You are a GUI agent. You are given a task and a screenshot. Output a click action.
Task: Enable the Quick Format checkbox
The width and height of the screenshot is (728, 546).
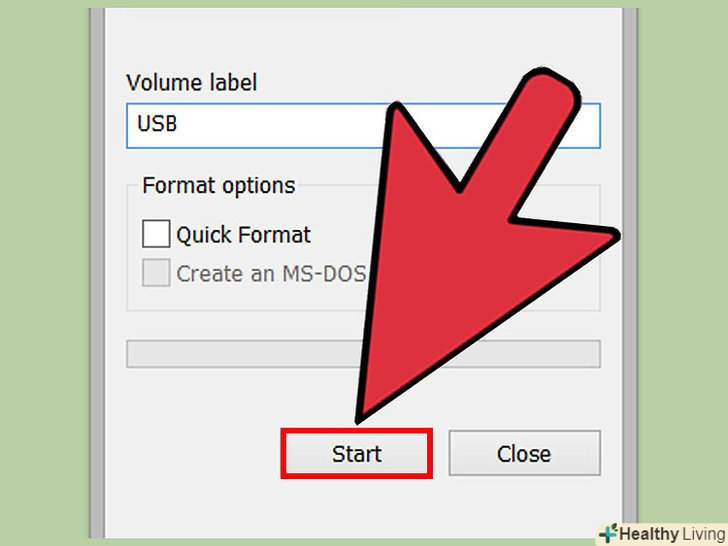(156, 234)
